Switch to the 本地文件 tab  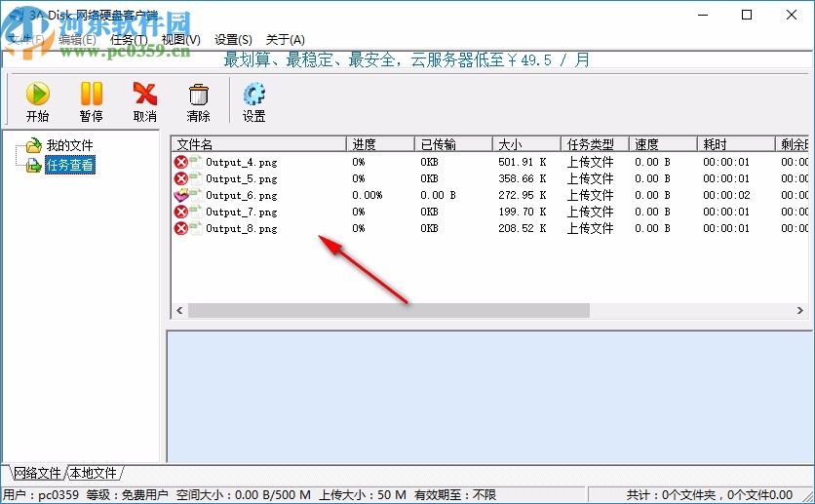pos(94,473)
